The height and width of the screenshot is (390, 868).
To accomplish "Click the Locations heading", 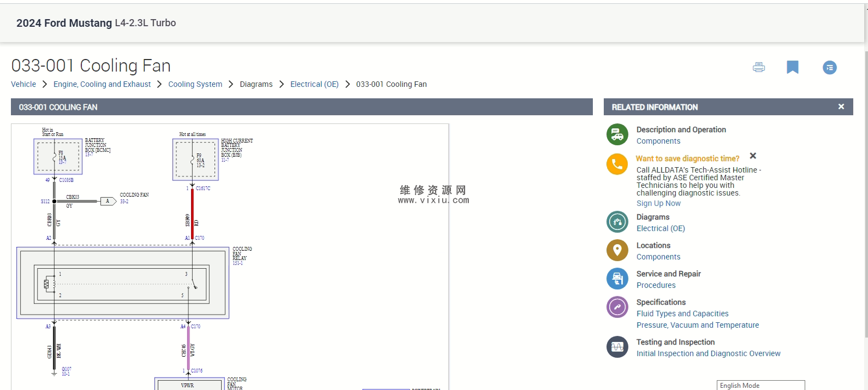I will tap(653, 245).
